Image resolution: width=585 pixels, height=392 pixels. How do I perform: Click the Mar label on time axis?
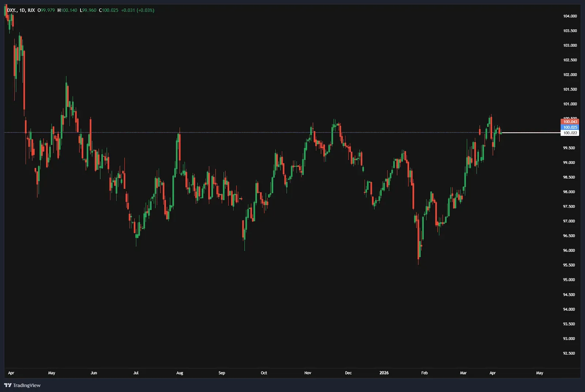(463, 373)
